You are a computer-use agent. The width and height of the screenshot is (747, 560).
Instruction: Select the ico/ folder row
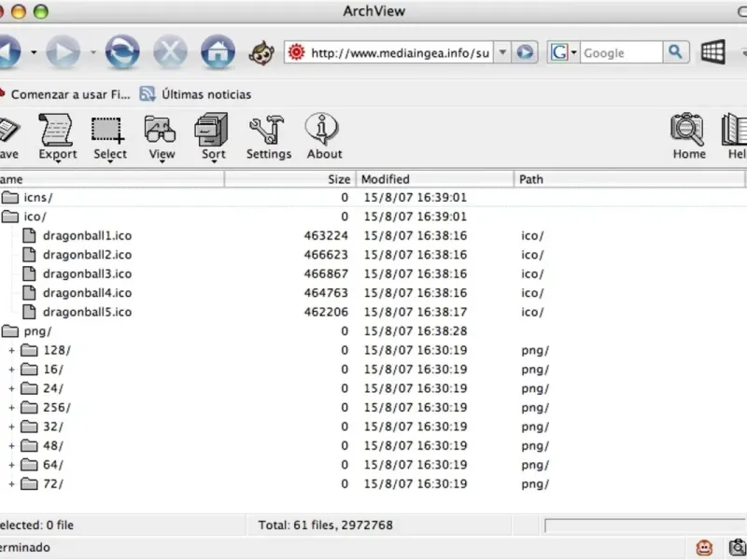(373, 217)
